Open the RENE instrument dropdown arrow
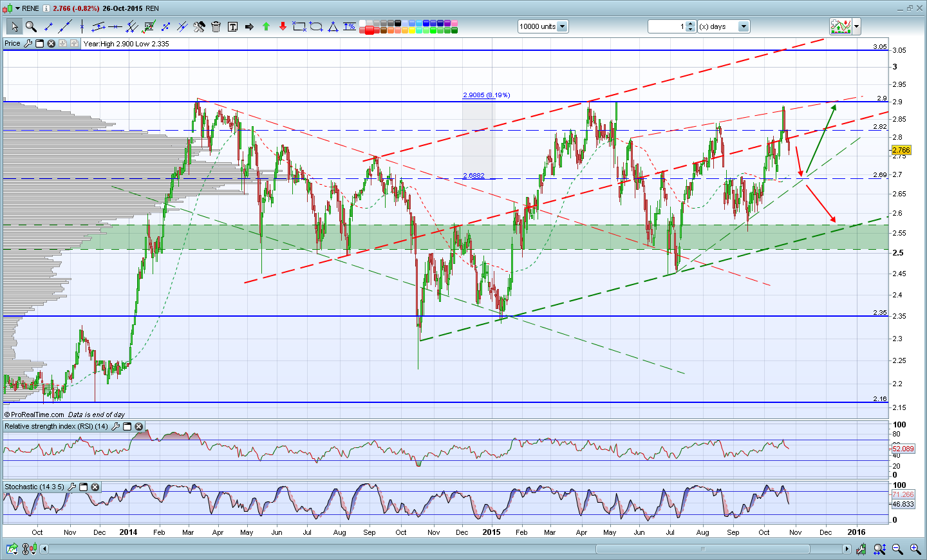Viewport: 927px width, 560px height. 17,8
